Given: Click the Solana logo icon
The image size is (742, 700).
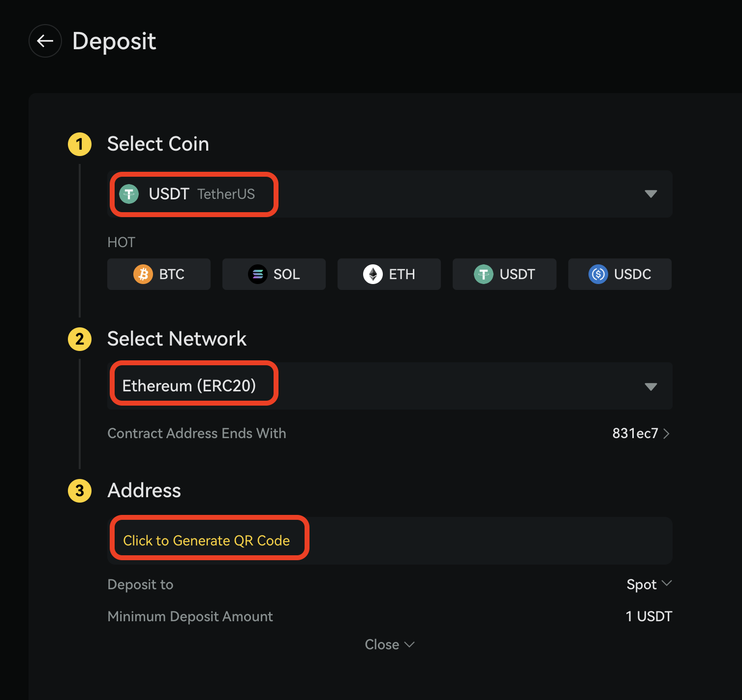Looking at the screenshot, I should (x=258, y=274).
